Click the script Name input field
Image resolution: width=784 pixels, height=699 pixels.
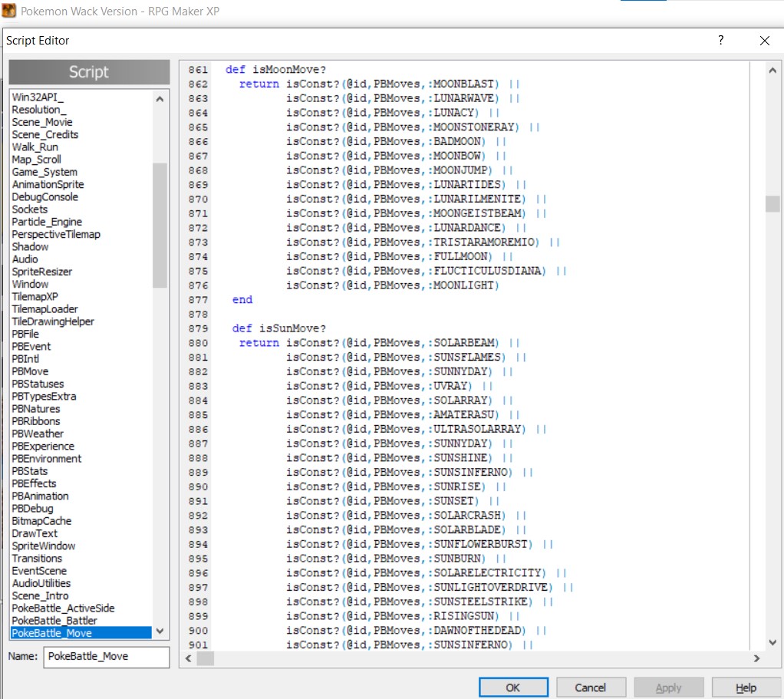[x=106, y=657]
